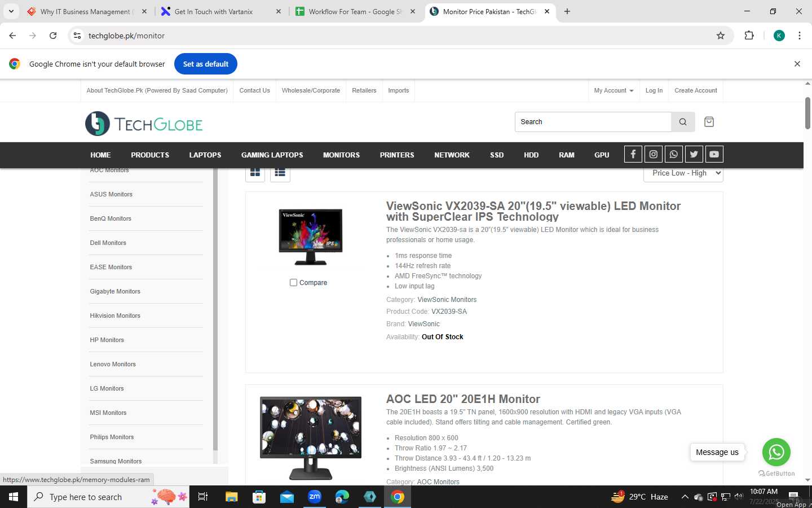Open the GPU menu item

[x=602, y=155]
